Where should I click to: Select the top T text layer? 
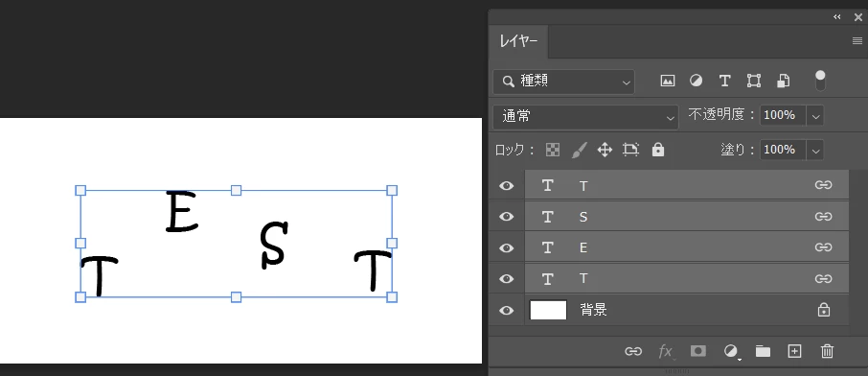(x=686, y=185)
